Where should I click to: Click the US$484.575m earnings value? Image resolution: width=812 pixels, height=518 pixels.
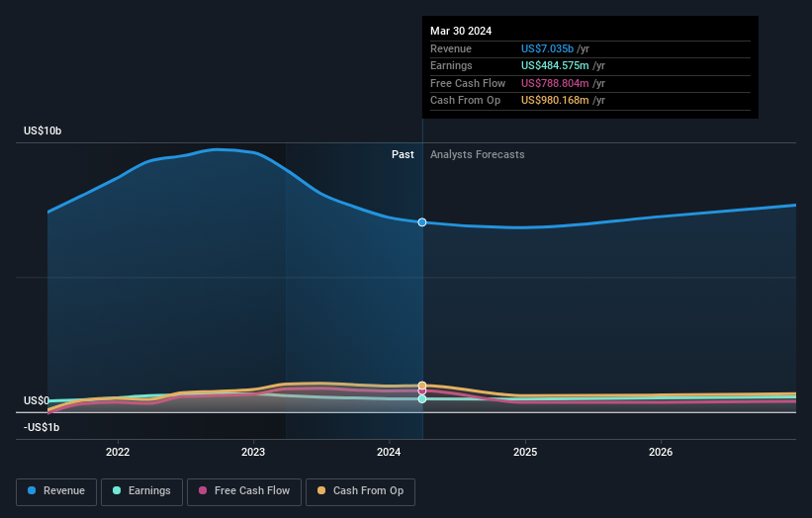click(555, 65)
